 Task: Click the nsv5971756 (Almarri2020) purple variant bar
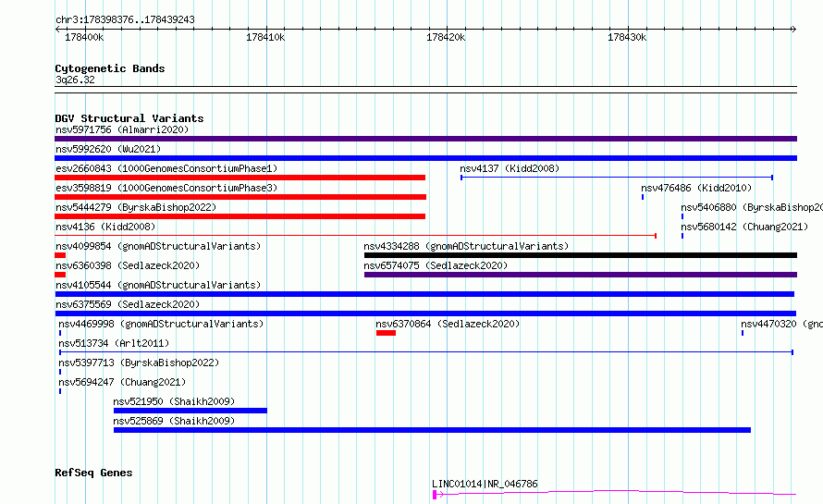click(x=425, y=139)
